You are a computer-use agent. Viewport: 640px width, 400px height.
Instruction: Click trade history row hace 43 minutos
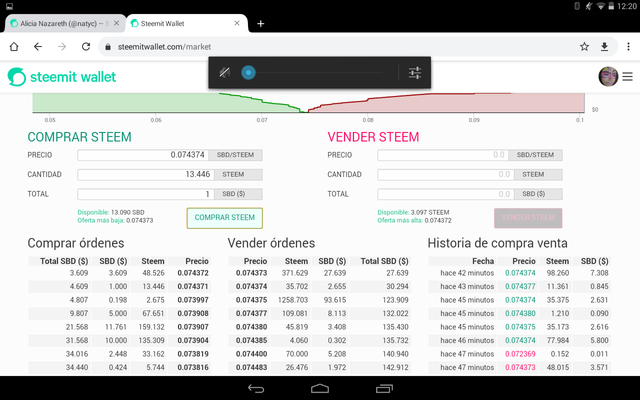click(x=520, y=287)
